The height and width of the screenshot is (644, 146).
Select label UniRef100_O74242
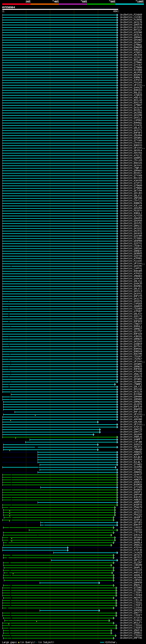point(131,477)
